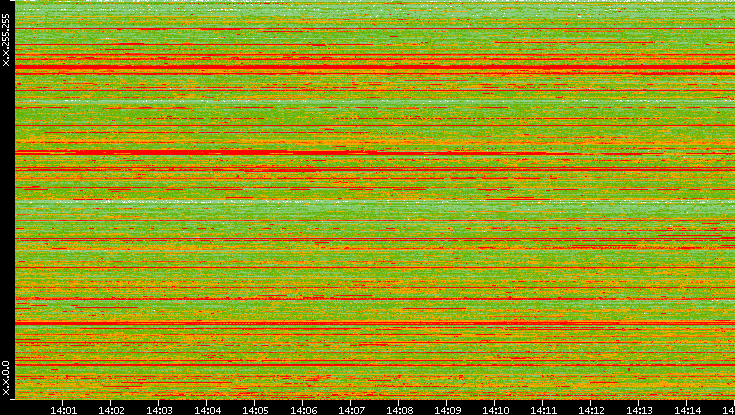Click the 14:12 time axis label

tap(591, 410)
